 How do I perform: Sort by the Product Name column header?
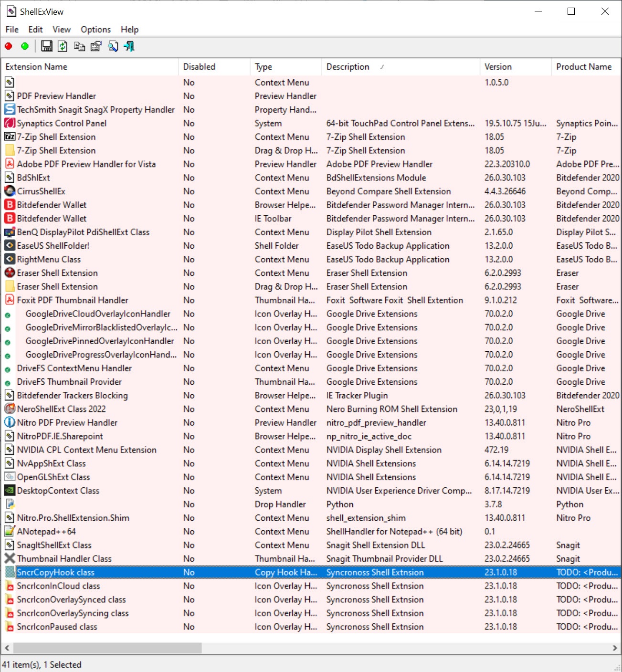click(x=586, y=67)
